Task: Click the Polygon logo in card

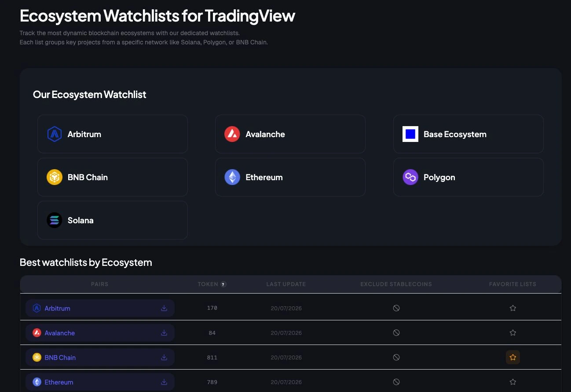Action: click(410, 177)
